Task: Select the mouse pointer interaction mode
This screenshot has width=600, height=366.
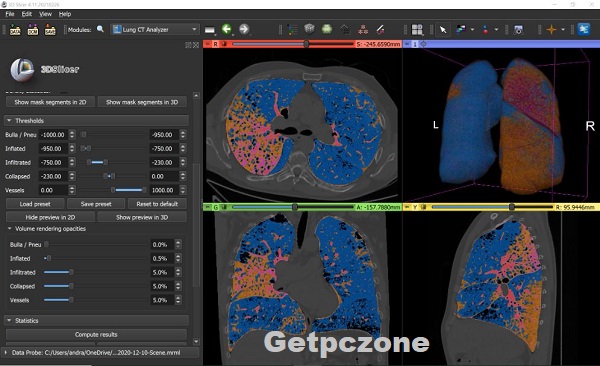Action: (x=443, y=29)
